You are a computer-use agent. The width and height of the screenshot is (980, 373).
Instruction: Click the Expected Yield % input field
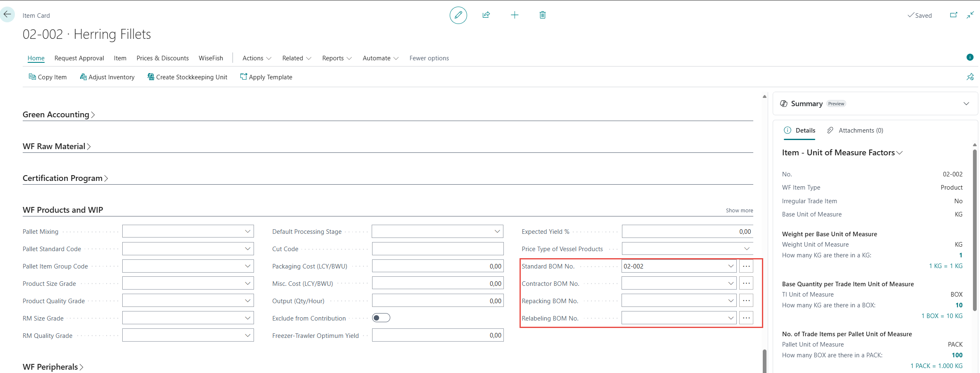[687, 231]
